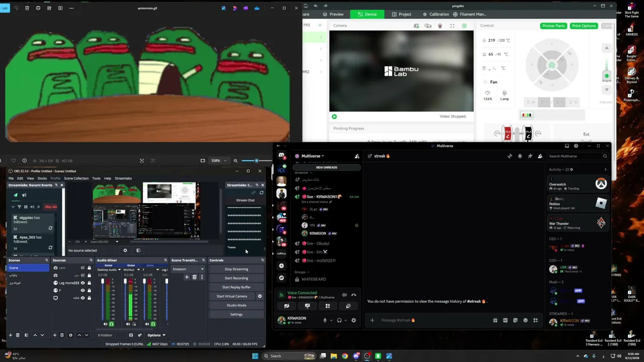Open Bambu camera settings icon

tap(464, 26)
